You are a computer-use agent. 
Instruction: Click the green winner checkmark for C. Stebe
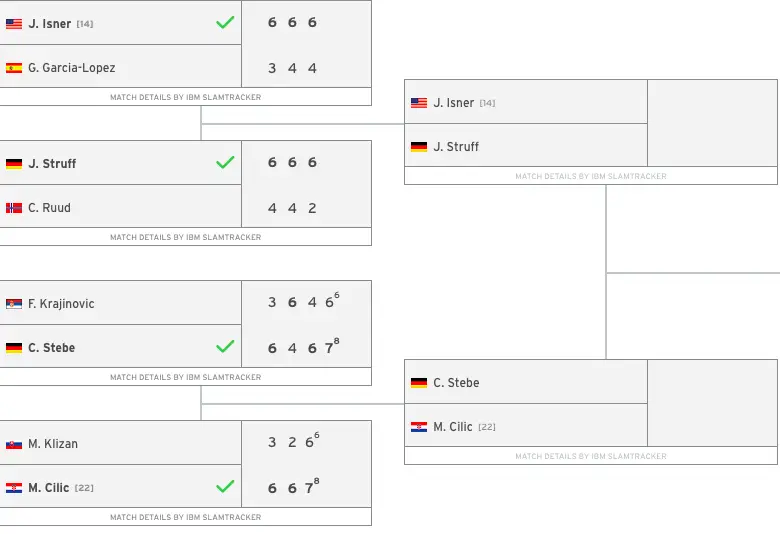[225, 346]
